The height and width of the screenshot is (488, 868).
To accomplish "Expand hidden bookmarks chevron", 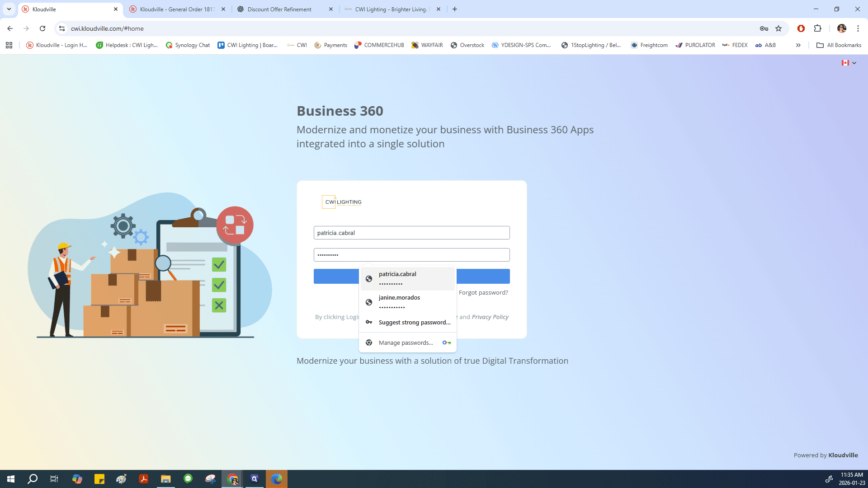I will [x=798, y=45].
